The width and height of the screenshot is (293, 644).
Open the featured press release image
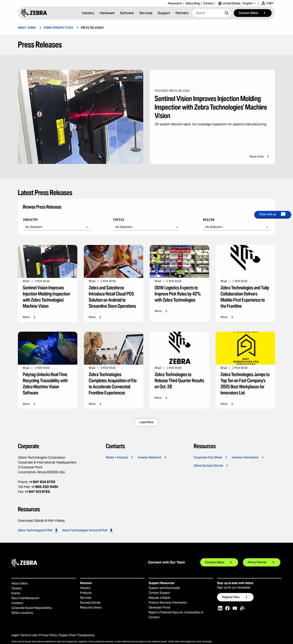(80, 117)
